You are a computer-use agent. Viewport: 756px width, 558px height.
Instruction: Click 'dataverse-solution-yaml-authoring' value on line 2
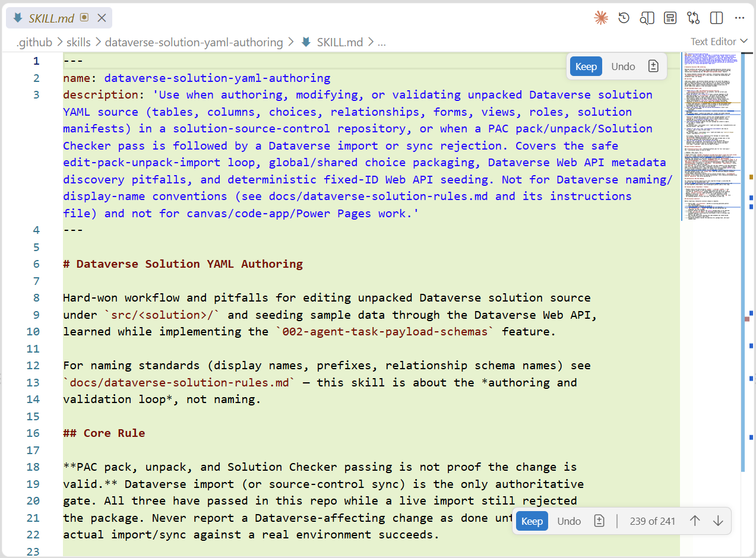tap(217, 78)
